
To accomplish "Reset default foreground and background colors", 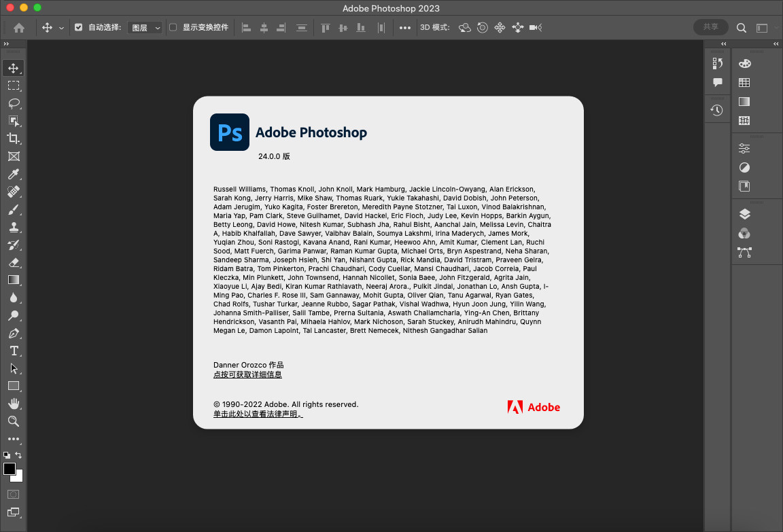I will pos(7,455).
